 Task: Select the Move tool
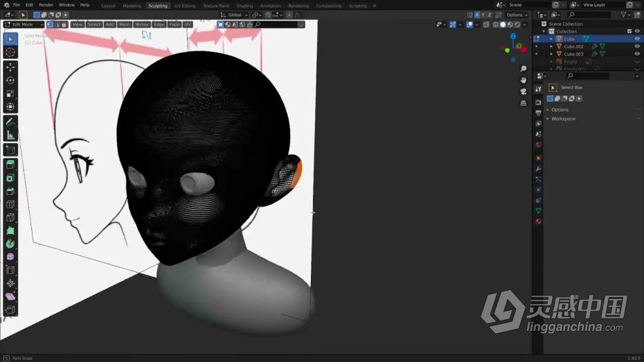tap(10, 67)
